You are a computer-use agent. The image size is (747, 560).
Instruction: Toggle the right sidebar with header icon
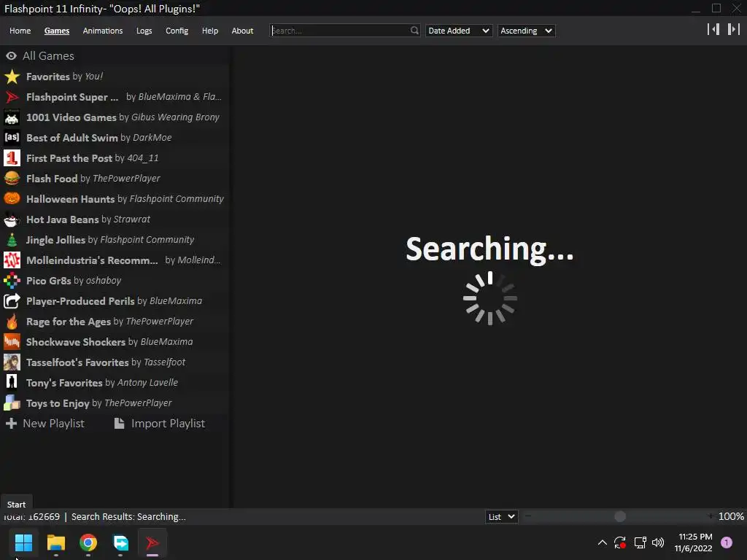pyautogui.click(x=734, y=29)
